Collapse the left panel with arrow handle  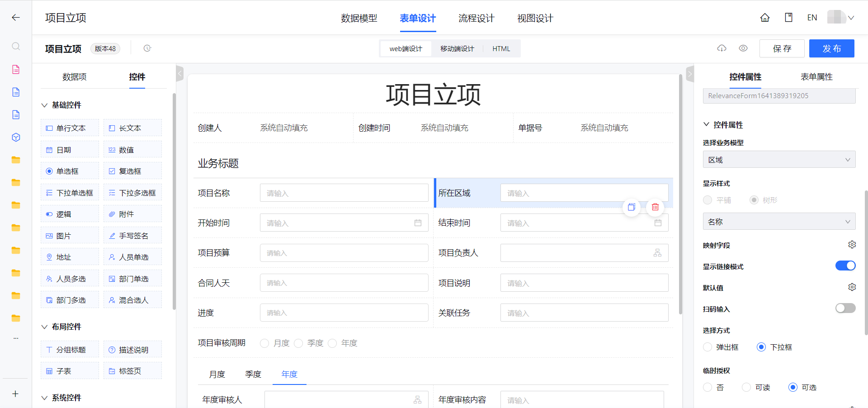(x=179, y=73)
